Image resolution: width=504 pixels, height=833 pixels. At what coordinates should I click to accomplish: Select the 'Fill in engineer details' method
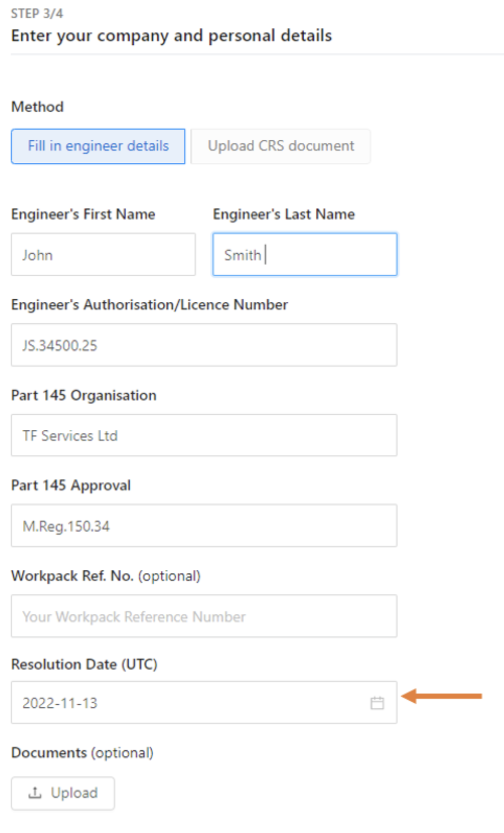coord(98,146)
